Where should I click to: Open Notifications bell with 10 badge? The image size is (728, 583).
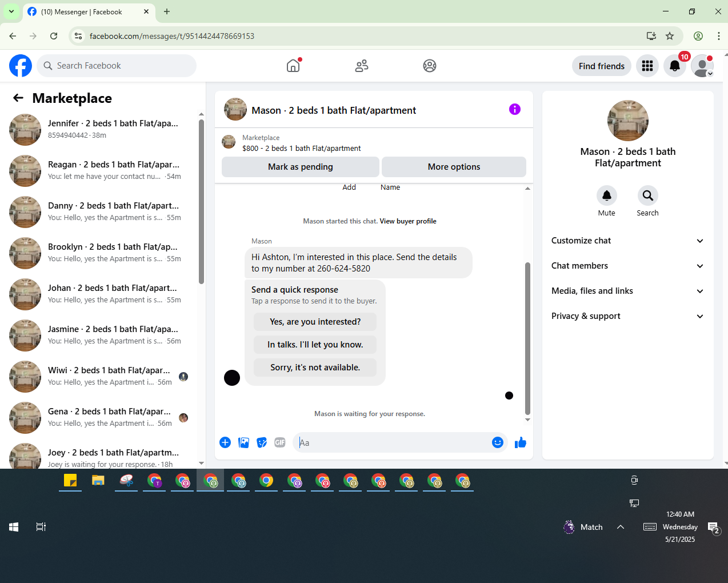[675, 66]
